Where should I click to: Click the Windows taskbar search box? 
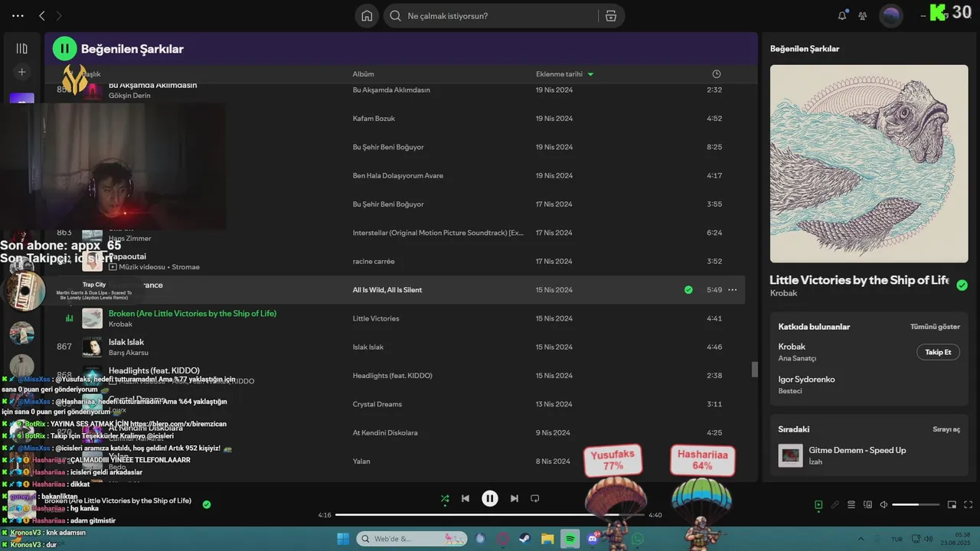[x=412, y=539]
